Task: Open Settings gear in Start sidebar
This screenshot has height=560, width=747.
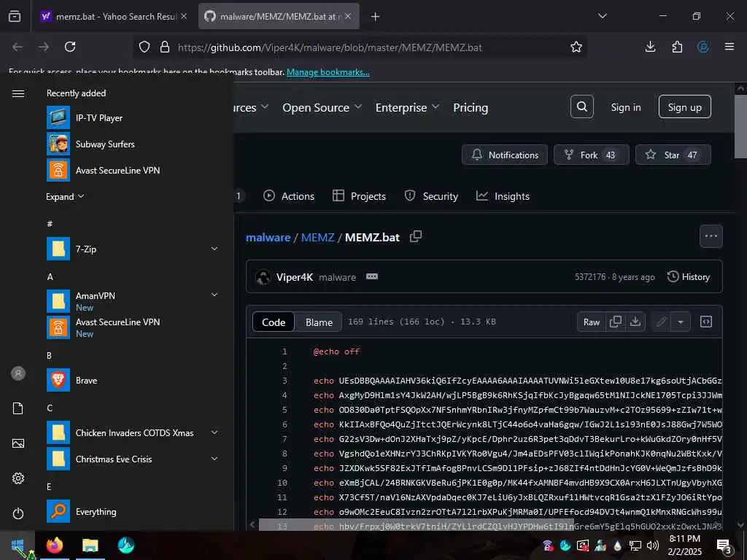Action: coord(18,478)
